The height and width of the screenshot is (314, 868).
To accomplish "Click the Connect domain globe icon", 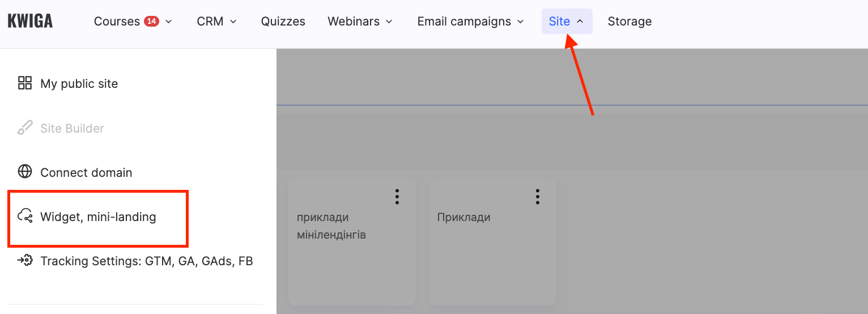I will click(25, 172).
